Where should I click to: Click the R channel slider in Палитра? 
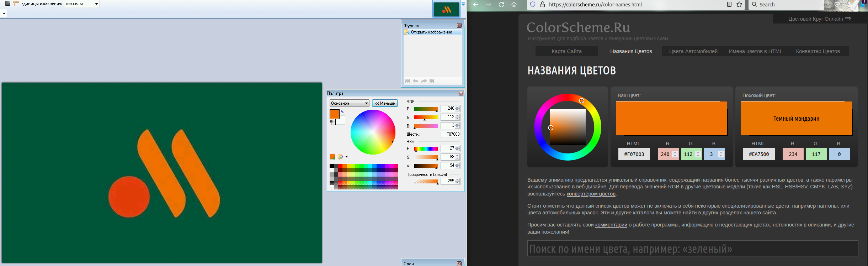click(426, 109)
